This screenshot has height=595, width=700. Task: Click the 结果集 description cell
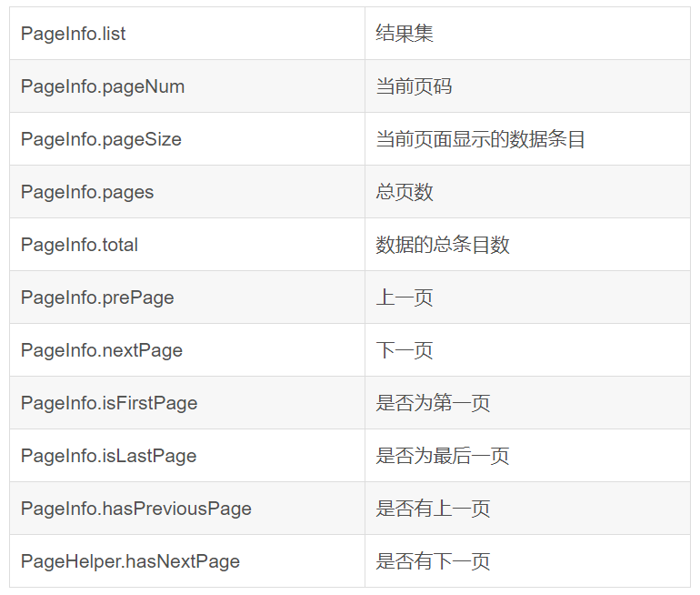tap(527, 34)
